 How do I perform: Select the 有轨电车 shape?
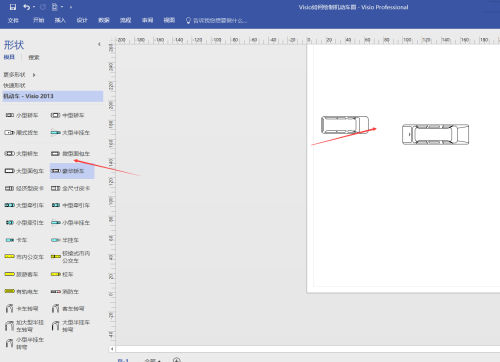point(22,292)
